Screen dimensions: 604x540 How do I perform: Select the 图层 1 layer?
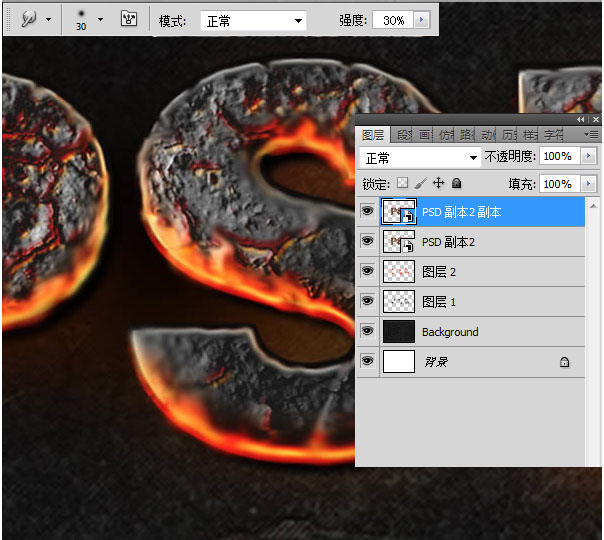(x=439, y=302)
